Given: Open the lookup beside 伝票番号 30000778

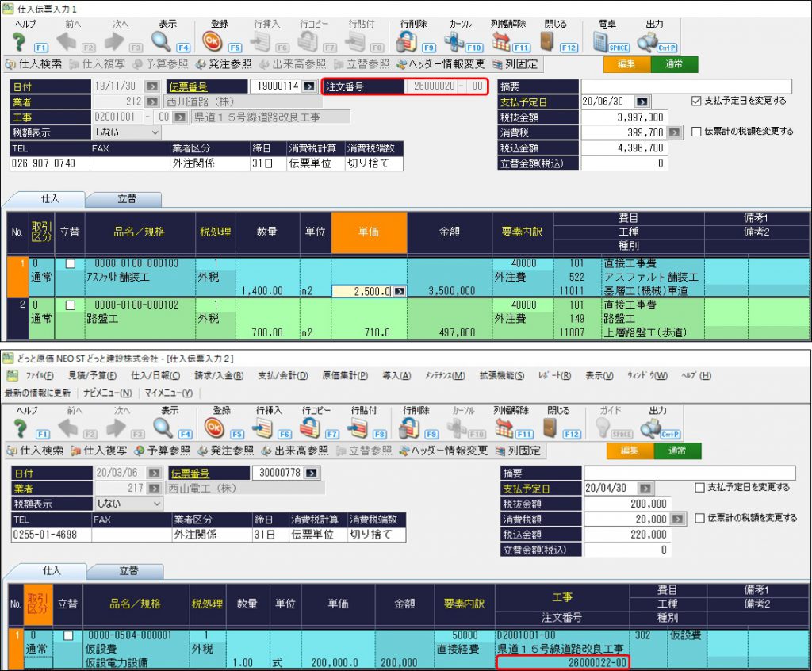Looking at the screenshot, I should (x=312, y=473).
